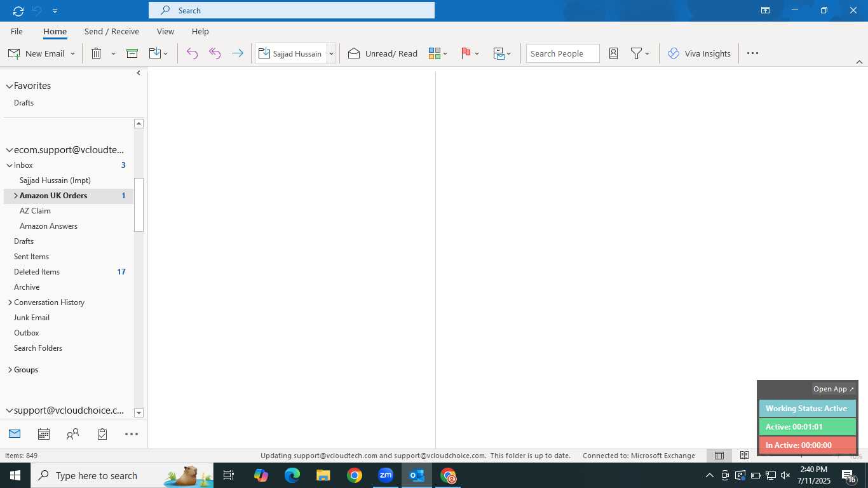The width and height of the screenshot is (868, 488).
Task: Select Search Folders
Action: click(x=38, y=348)
